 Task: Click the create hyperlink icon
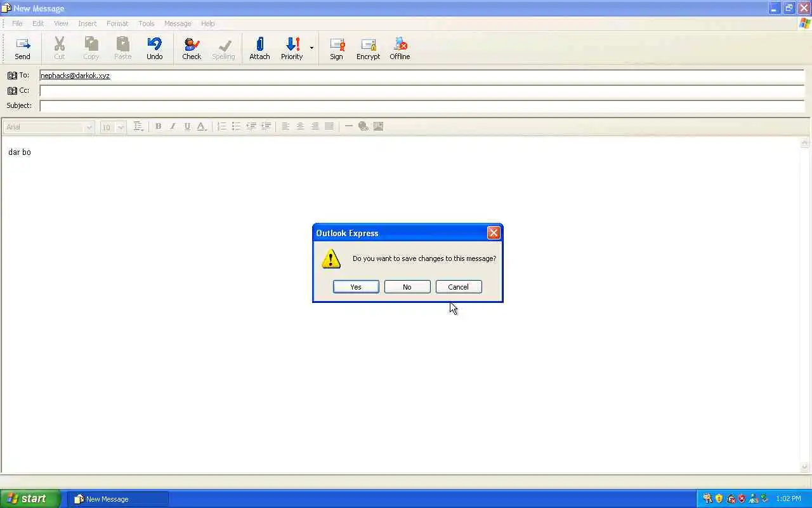363,126
